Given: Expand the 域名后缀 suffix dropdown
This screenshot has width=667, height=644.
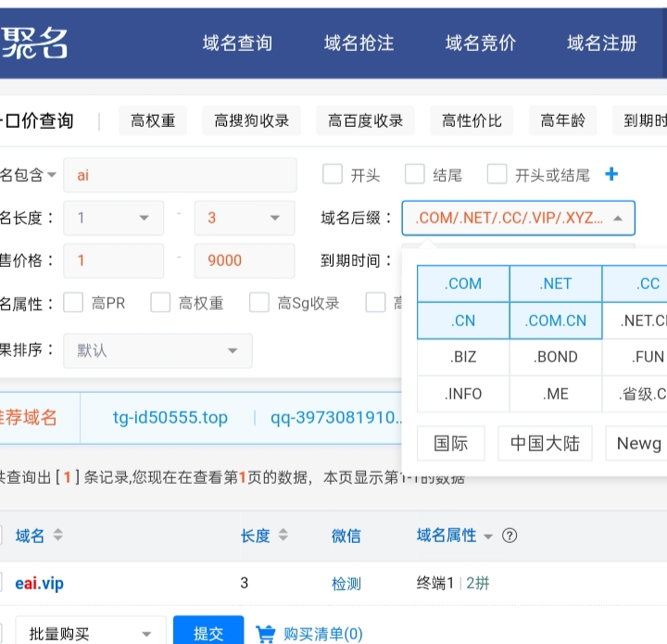Looking at the screenshot, I should click(518, 219).
